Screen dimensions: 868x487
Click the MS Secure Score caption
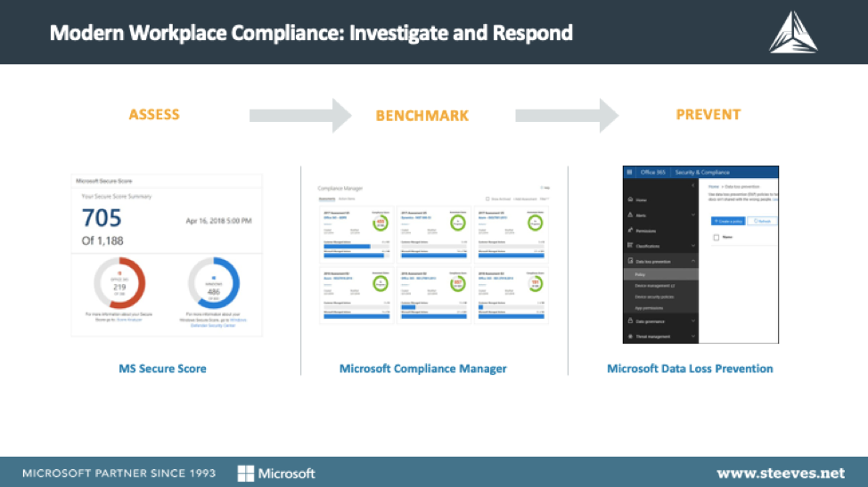[163, 369]
